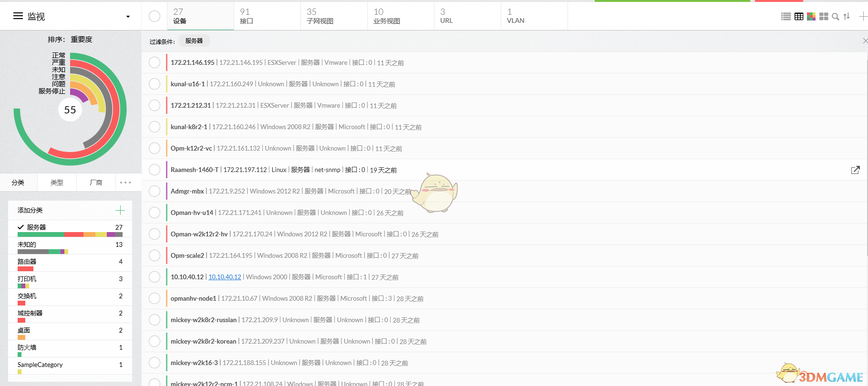Viewport: 868px width, 386px height.
Task: Select 未知的 category with 13
Action: click(70, 245)
